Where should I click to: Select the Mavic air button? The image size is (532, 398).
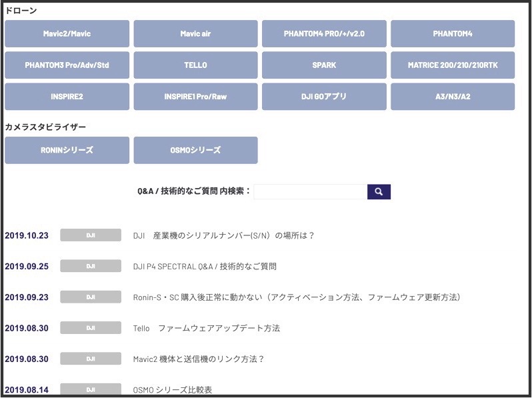195,33
